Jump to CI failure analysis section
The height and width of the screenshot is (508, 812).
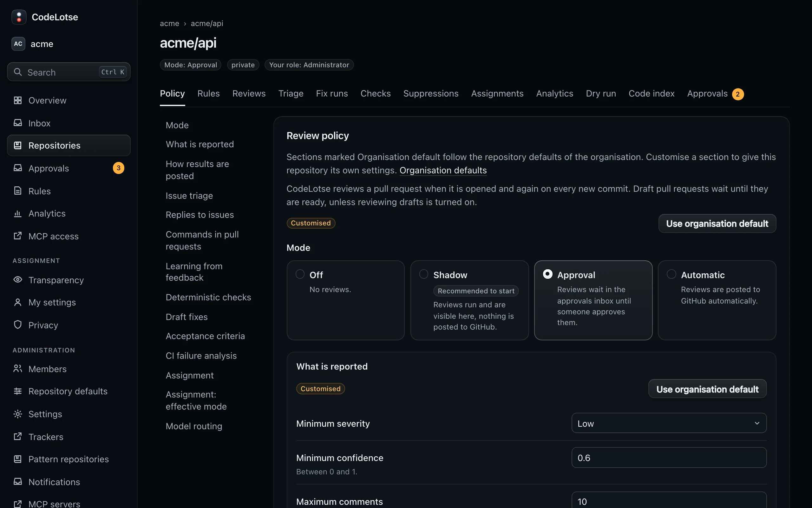tap(201, 356)
